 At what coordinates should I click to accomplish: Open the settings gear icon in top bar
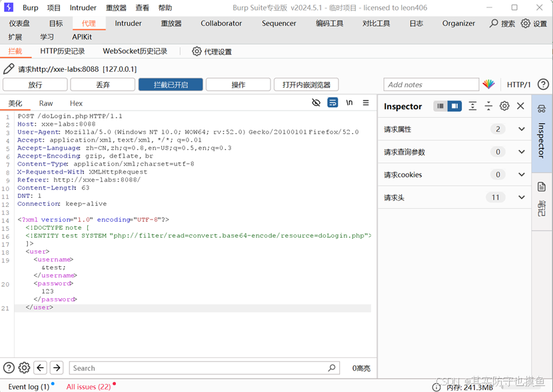coord(526,23)
